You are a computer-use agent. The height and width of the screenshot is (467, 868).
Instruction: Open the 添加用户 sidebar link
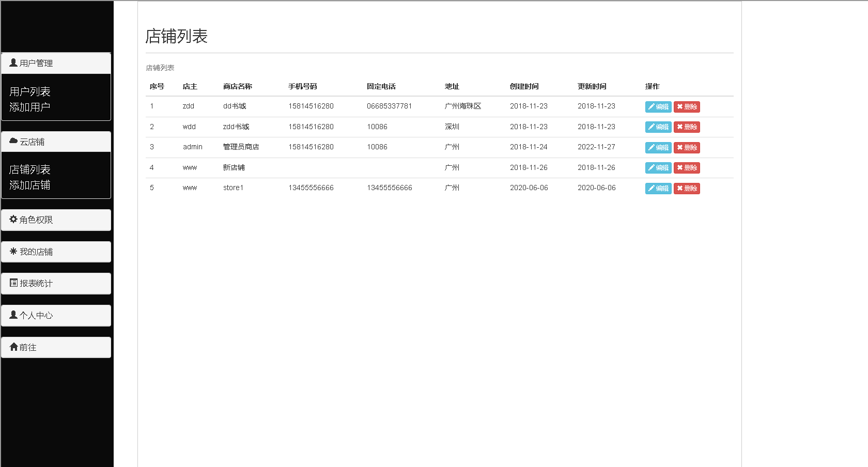pos(30,107)
